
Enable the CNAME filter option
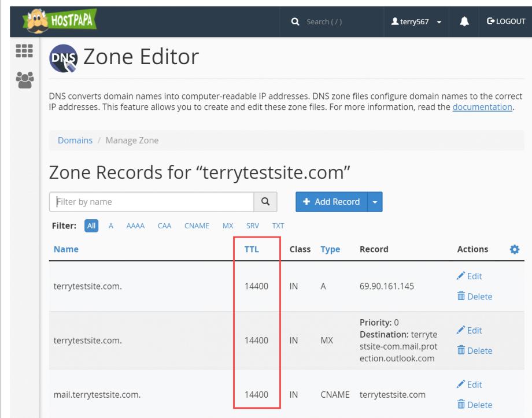click(197, 226)
